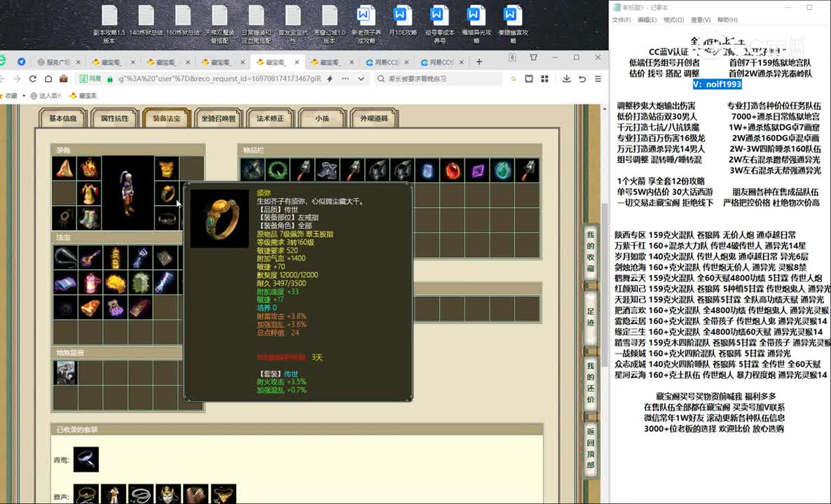The image size is (831, 504).
Task: Click the pink lantern treasure icon
Action: [x=90, y=282]
